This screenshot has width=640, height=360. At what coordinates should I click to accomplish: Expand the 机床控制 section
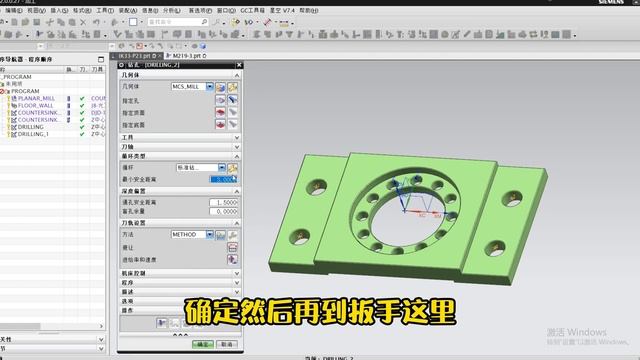(180, 273)
